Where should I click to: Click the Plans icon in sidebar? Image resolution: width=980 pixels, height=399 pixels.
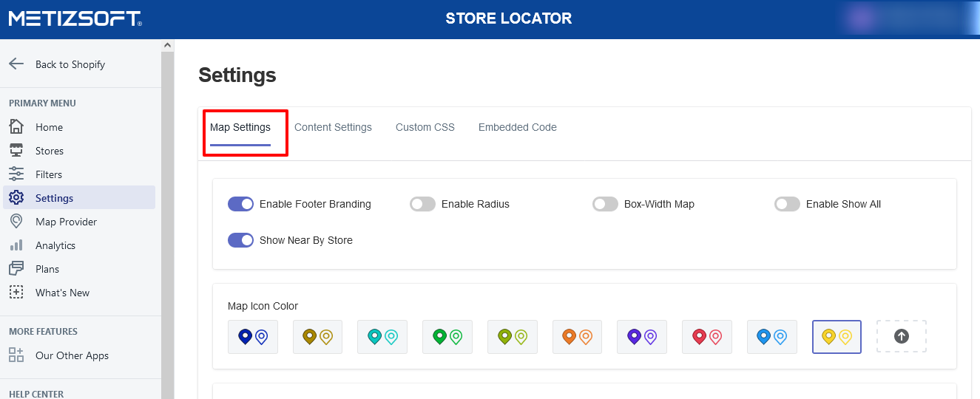click(x=16, y=269)
